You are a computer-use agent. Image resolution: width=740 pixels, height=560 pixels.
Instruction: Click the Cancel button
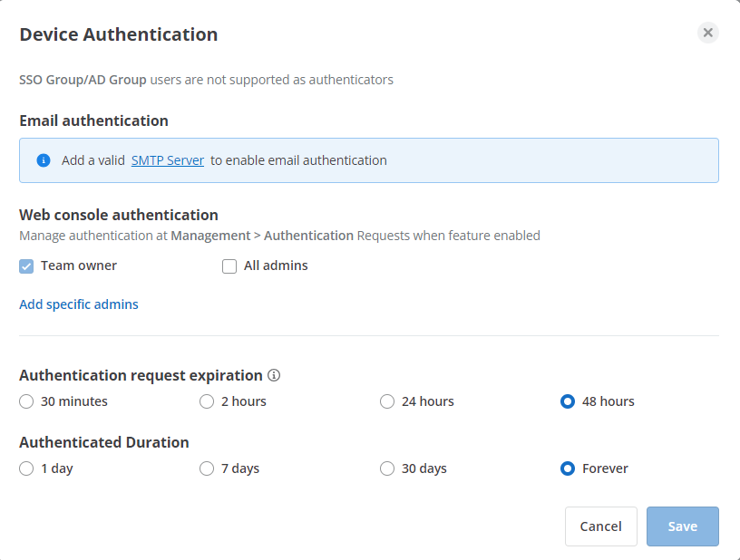600,526
